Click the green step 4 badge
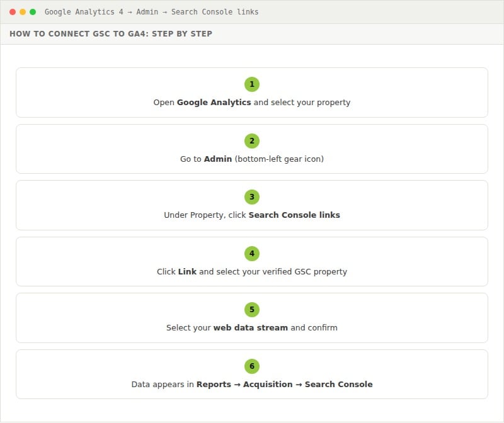 pyautogui.click(x=251, y=254)
